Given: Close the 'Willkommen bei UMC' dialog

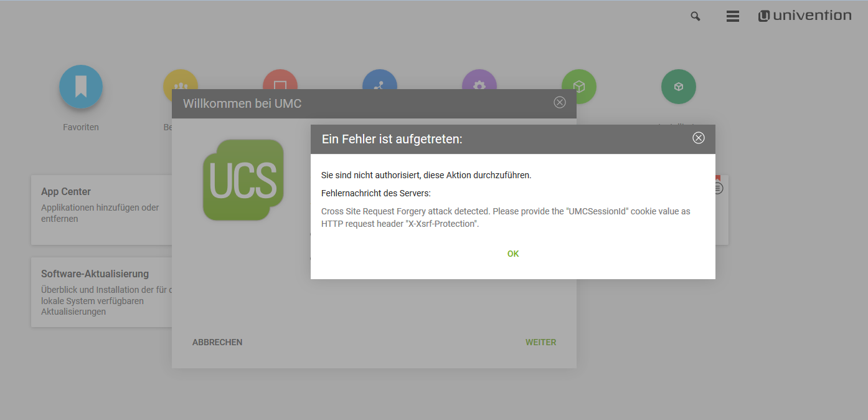Looking at the screenshot, I should [x=560, y=103].
